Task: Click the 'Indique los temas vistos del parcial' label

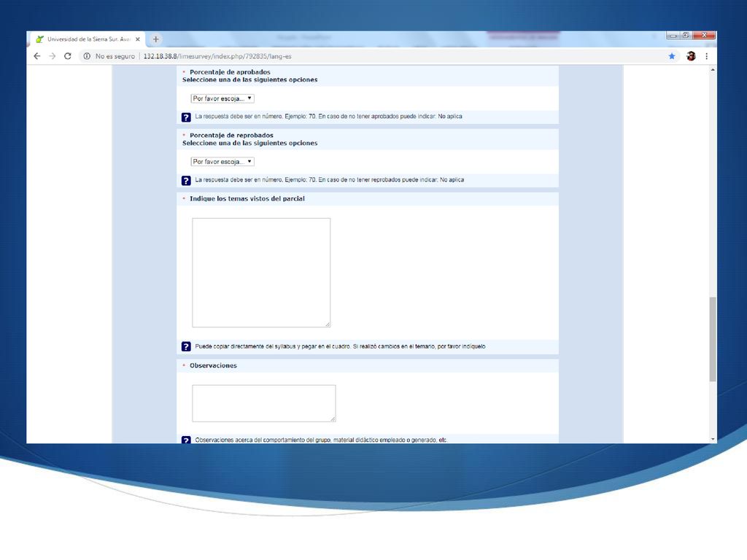Action: (247, 199)
